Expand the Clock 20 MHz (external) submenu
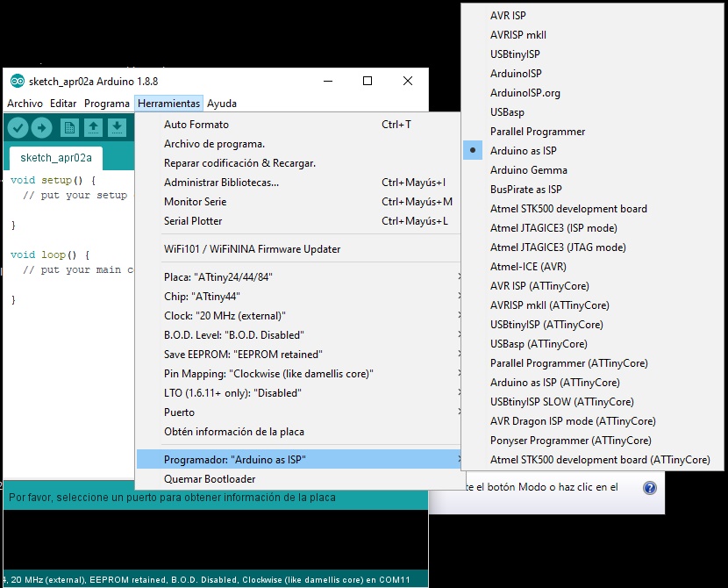 pyautogui.click(x=298, y=316)
